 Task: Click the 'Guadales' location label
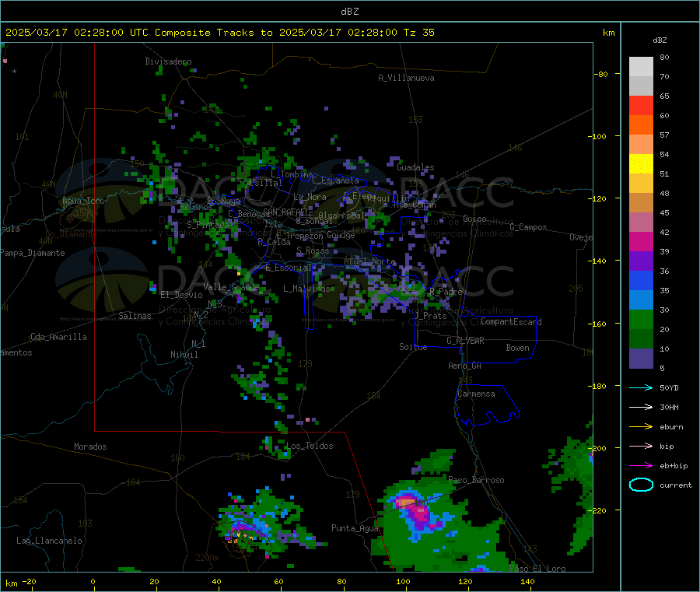point(415,167)
